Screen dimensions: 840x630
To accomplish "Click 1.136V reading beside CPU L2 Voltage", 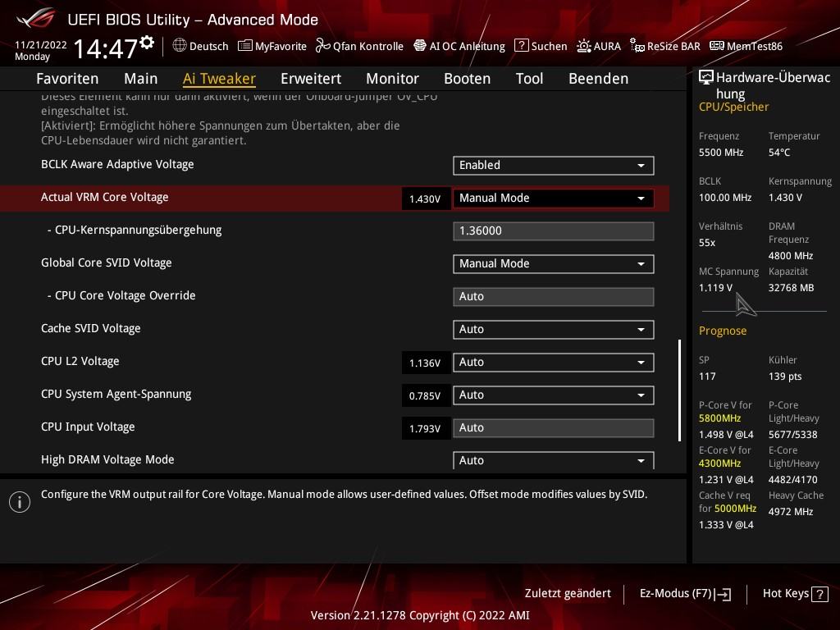I will pyautogui.click(x=426, y=363).
